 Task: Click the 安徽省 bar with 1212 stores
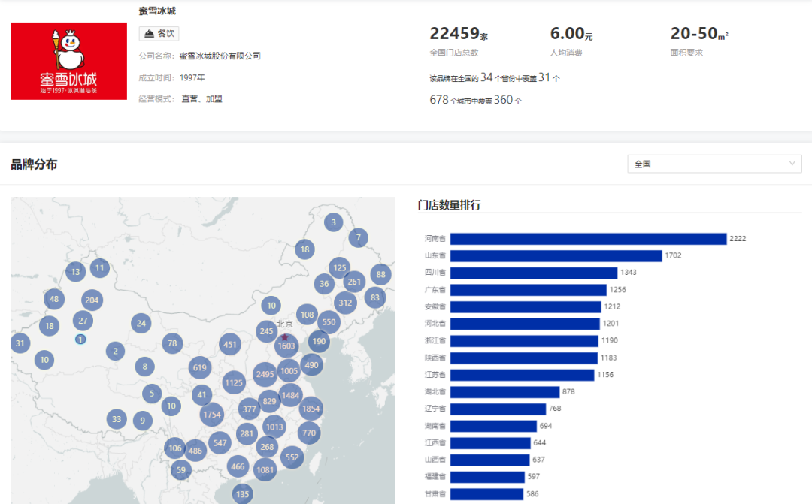(x=526, y=307)
